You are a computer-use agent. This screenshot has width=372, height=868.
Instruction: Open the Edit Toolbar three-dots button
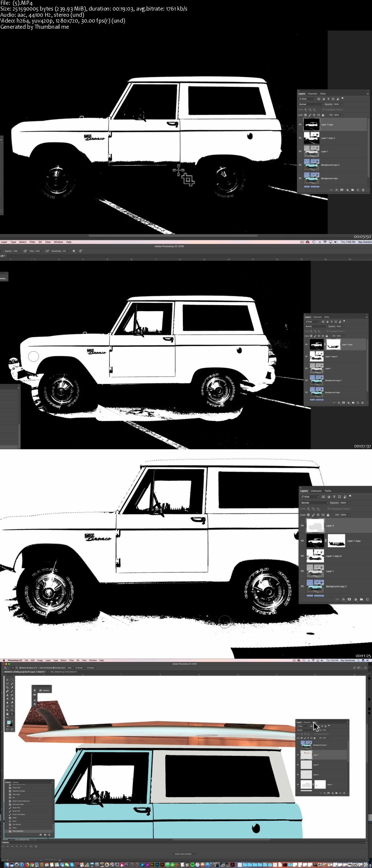coord(7,718)
